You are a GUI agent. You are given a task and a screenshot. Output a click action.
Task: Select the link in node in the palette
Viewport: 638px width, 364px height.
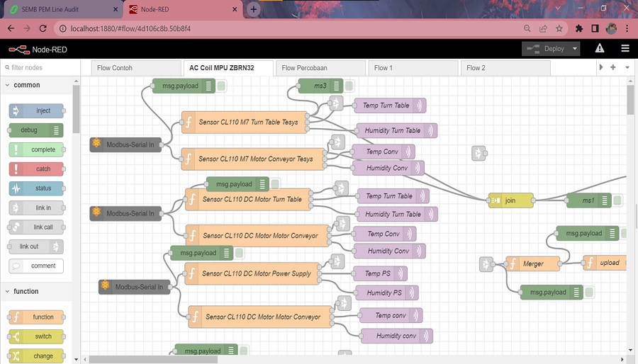pyautogui.click(x=36, y=207)
